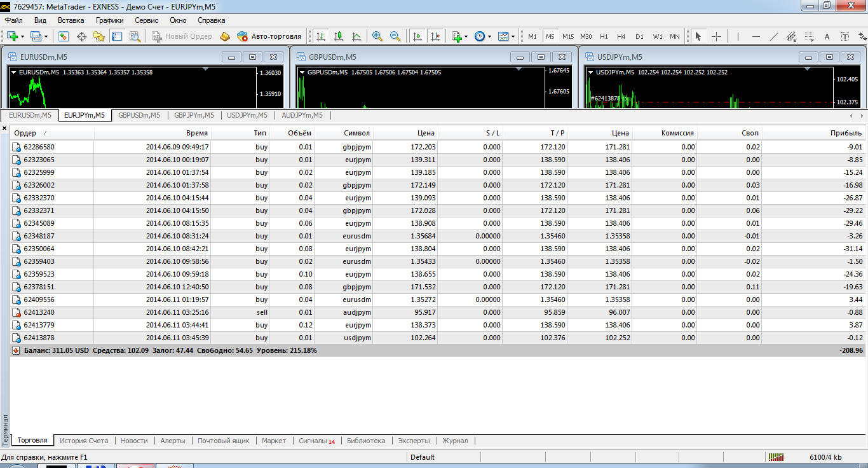Select the GBPUSDm,M5 chart tab
This screenshot has width=868, height=468.
click(x=139, y=115)
